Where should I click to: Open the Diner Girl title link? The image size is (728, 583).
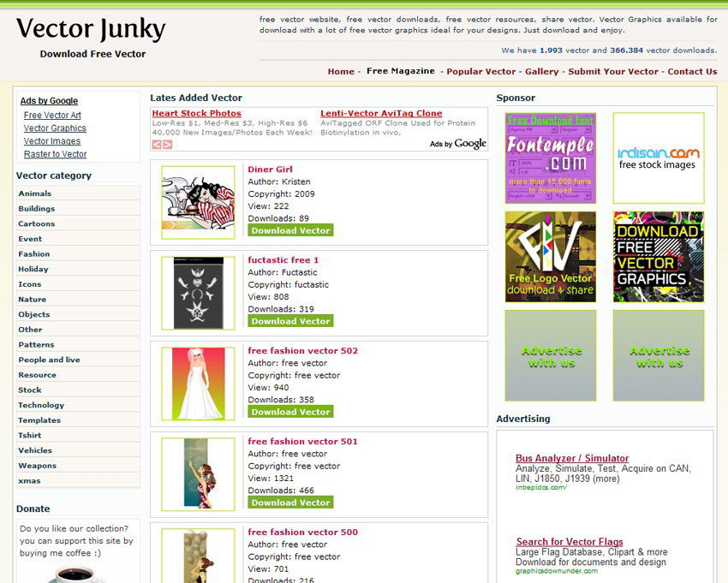[270, 170]
